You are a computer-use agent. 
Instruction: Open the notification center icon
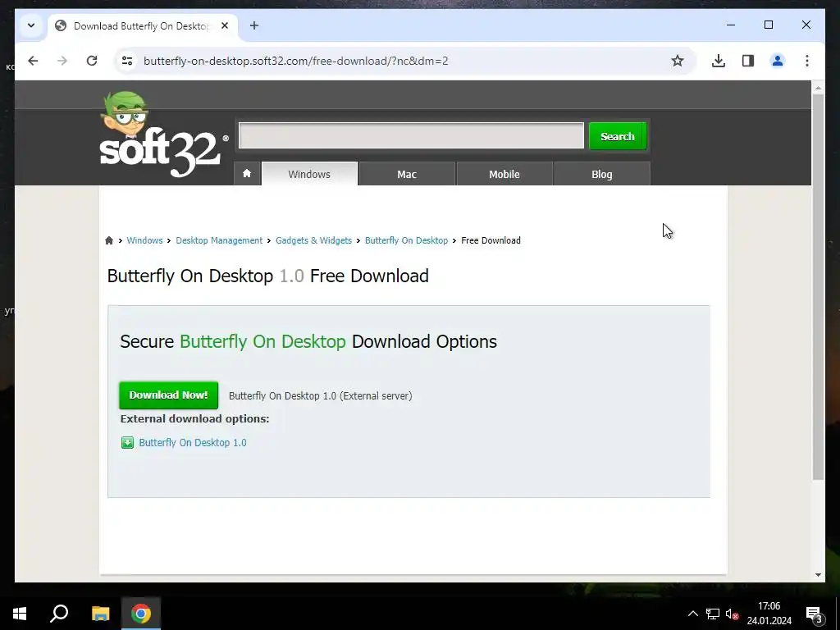click(x=815, y=614)
